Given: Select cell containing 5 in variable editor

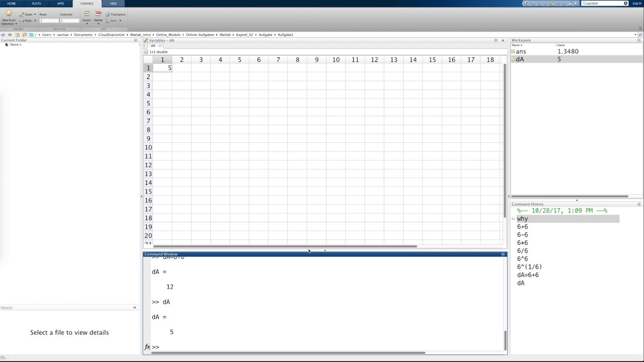Looking at the screenshot, I should click(162, 68).
